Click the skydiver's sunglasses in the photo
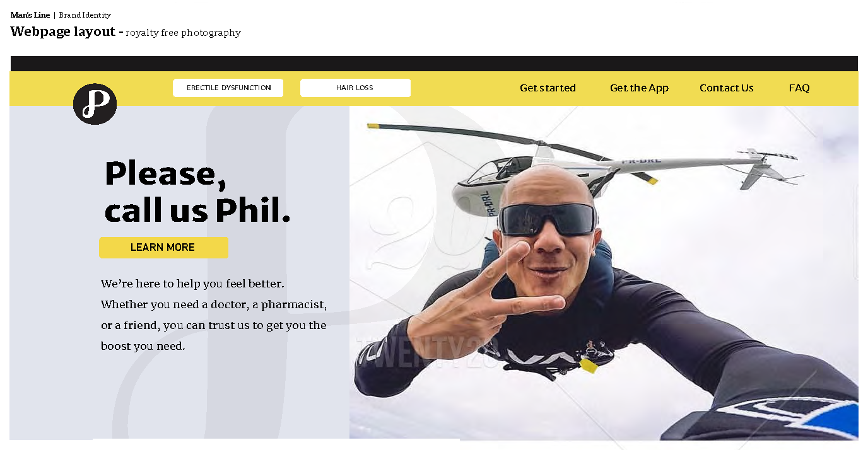This screenshot has height=450, width=868. click(547, 219)
